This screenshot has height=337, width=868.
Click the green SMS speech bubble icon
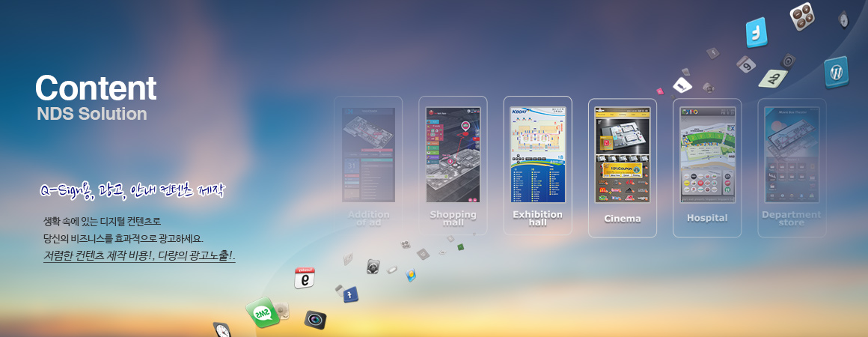click(x=263, y=312)
